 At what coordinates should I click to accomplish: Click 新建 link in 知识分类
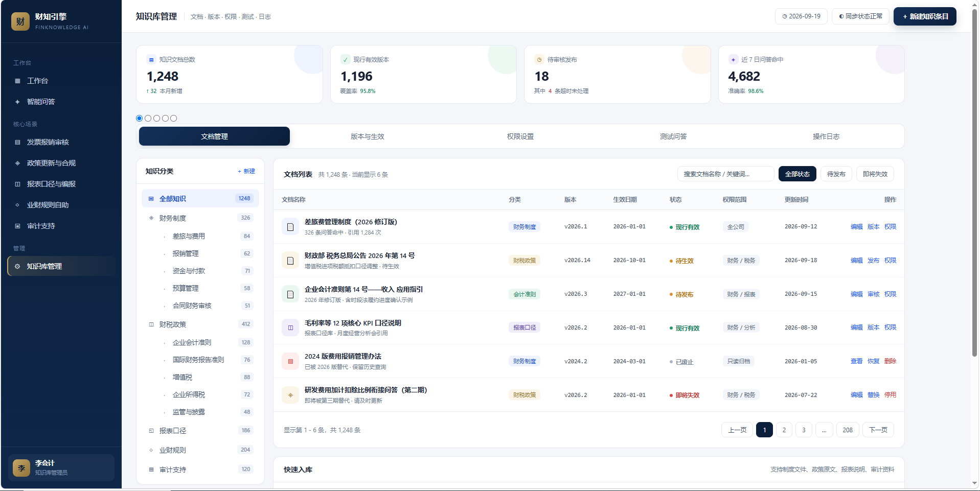pos(246,171)
